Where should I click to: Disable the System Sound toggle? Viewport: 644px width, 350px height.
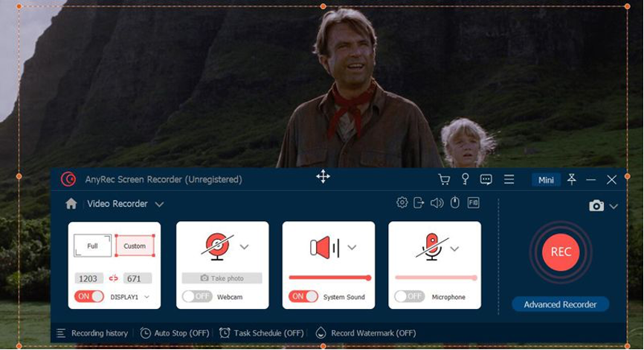tap(303, 296)
